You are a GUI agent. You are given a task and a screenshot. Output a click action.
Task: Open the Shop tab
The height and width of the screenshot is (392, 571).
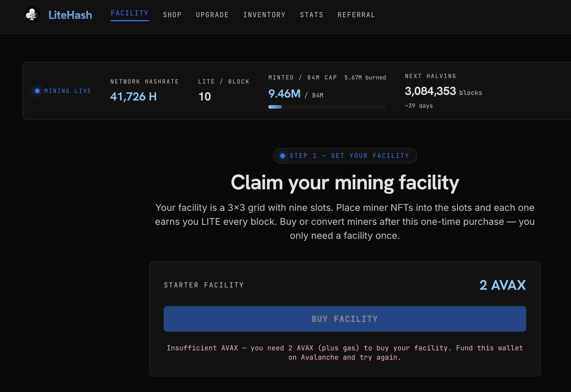172,15
